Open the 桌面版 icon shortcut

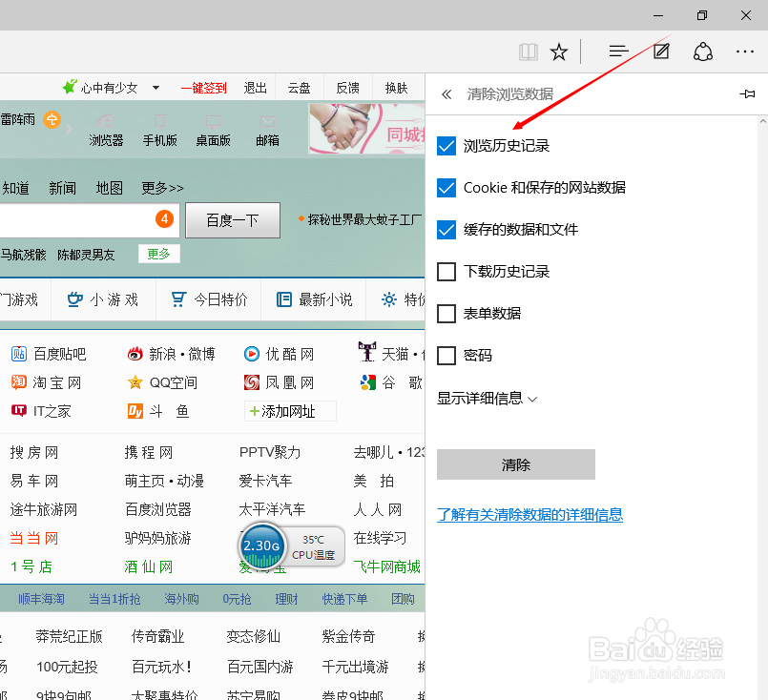213,131
